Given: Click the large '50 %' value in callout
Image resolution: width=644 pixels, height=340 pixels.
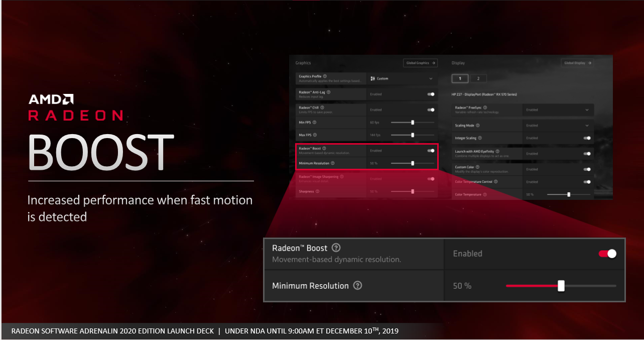Looking at the screenshot, I should coord(462,286).
